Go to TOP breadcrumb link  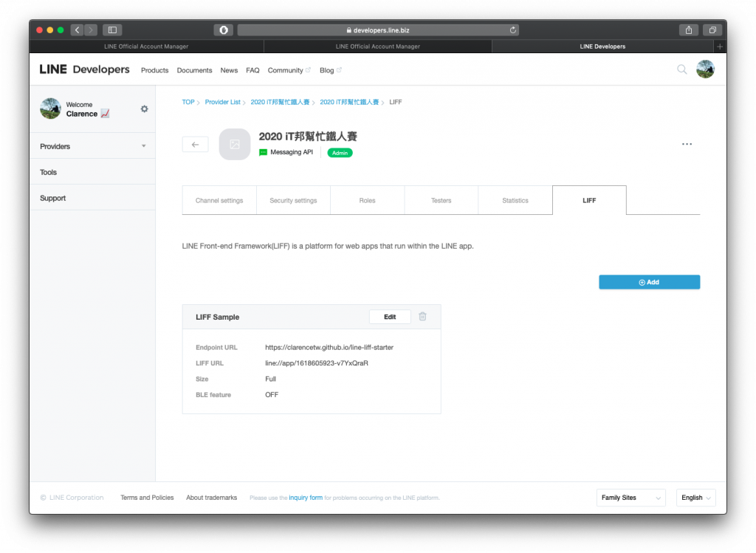coord(188,102)
